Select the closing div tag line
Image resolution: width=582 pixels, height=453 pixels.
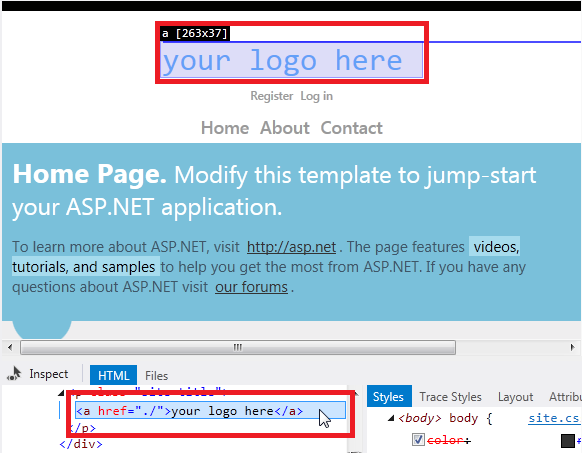click(x=81, y=444)
